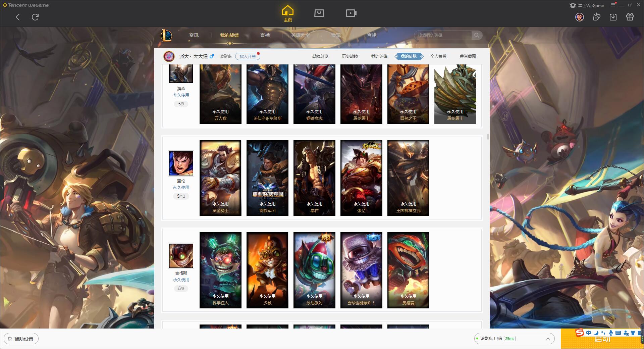Click the download manager icon
Screen dimensions: 644x349
pyautogui.click(x=613, y=17)
